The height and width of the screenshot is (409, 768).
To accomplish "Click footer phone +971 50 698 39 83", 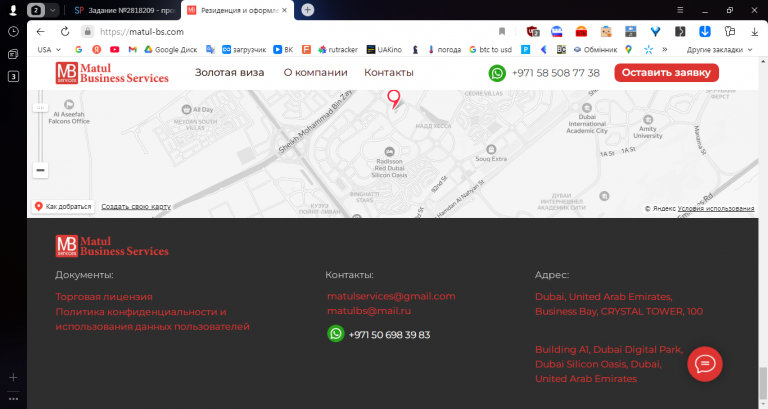I will tap(389, 335).
